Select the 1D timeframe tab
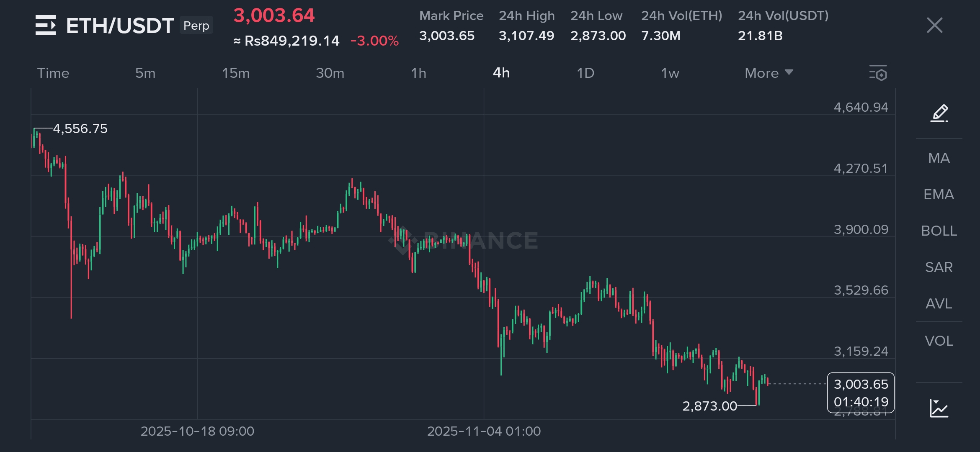Screen dimensions: 980x452 [585, 73]
